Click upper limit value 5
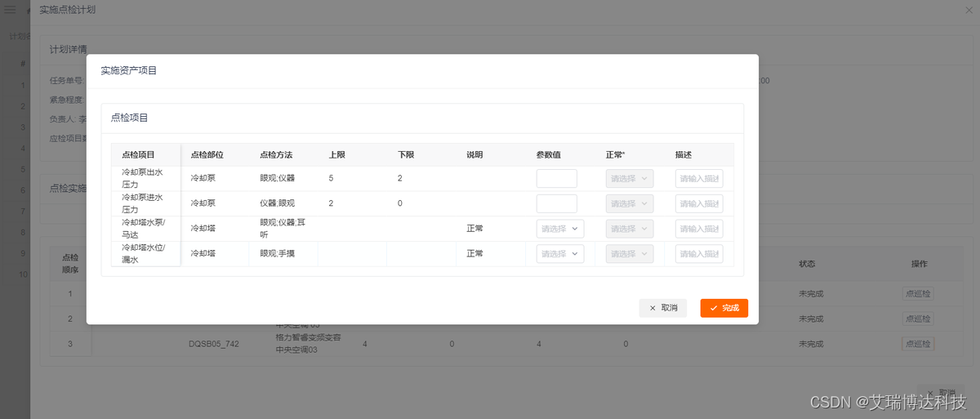 (x=331, y=178)
